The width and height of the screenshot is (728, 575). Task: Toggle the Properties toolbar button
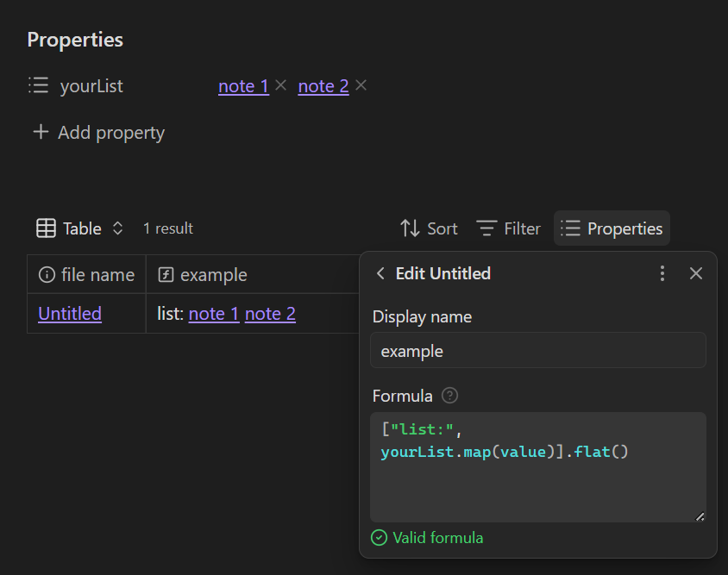(612, 228)
